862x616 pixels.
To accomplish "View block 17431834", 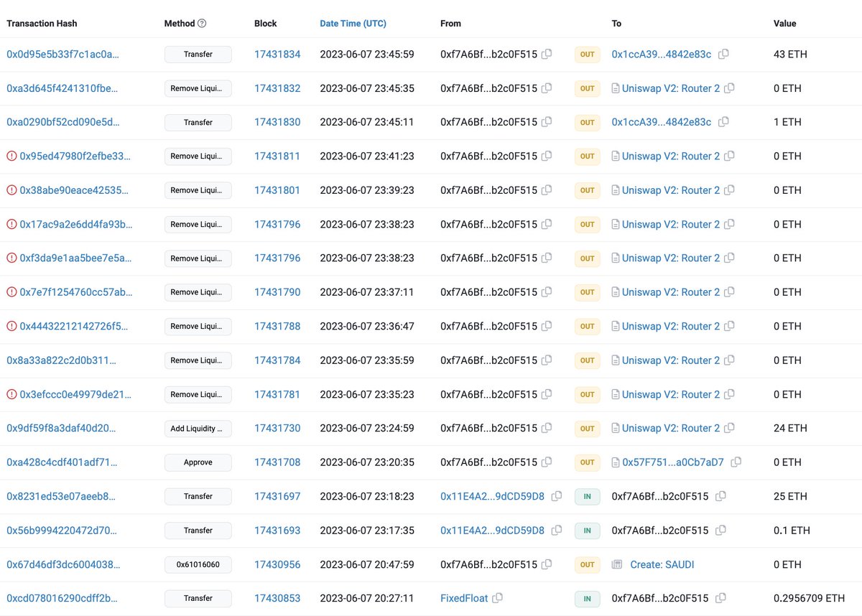I will 277,54.
